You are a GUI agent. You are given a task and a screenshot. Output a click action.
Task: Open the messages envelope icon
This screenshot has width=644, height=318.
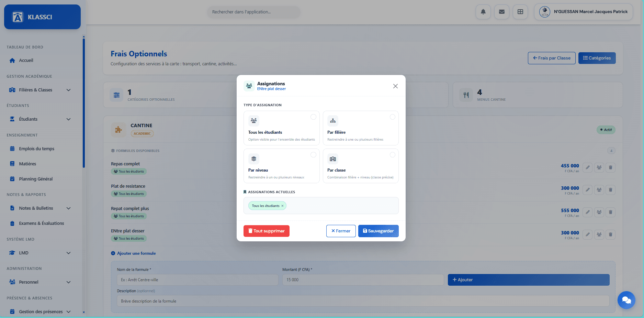[x=501, y=12]
